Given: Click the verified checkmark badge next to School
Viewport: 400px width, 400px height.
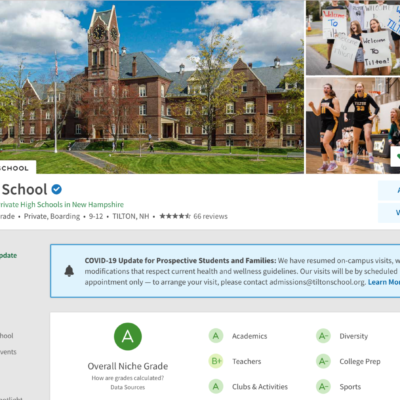Looking at the screenshot, I should pos(56,189).
